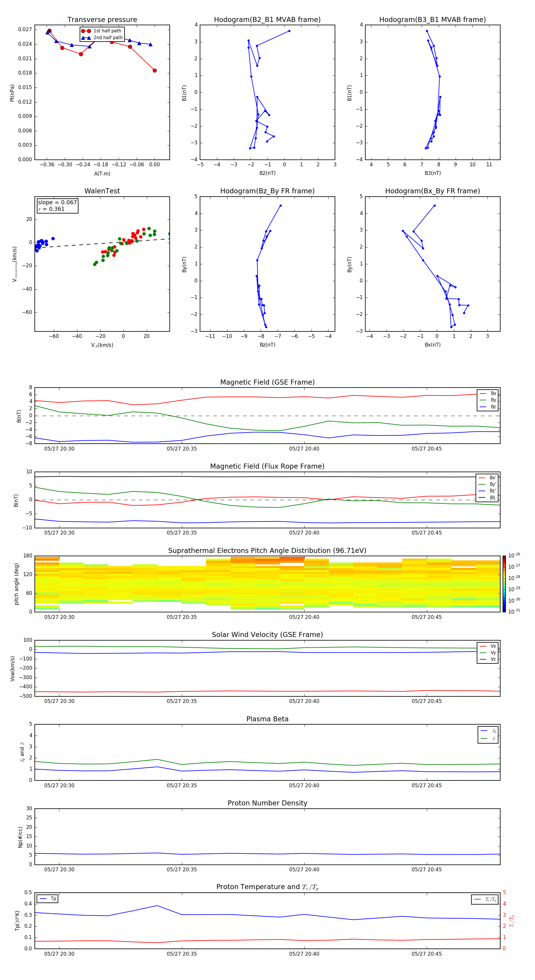Click the "B3(nT)" x-axis label

(x=432, y=173)
